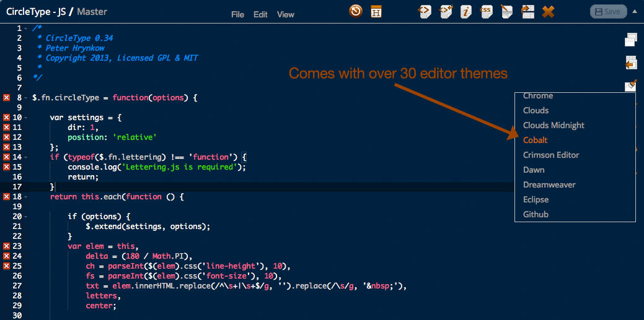Collapse the code fold at line 10
This screenshot has height=320, width=644.
(x=25, y=118)
